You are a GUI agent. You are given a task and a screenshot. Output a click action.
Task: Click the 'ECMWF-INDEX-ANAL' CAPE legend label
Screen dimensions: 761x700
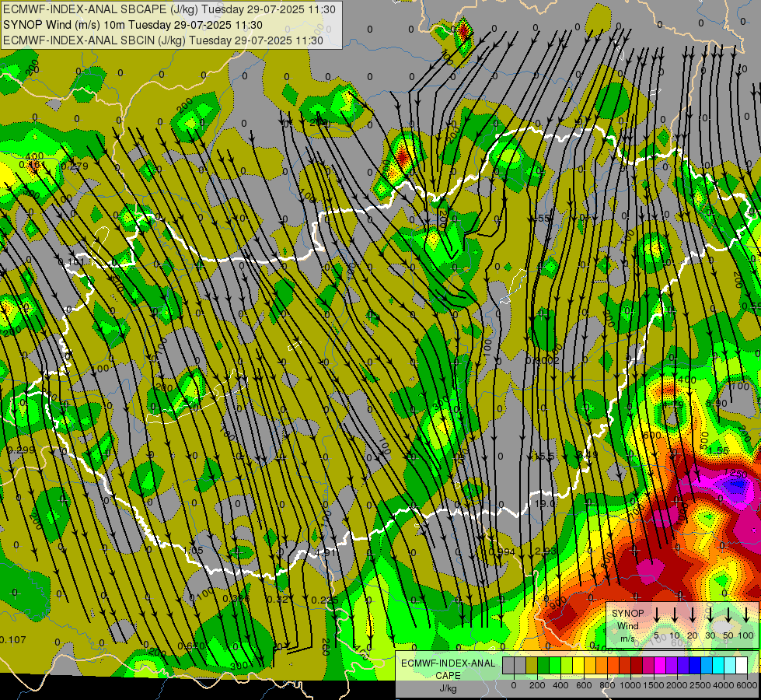[x=449, y=663]
